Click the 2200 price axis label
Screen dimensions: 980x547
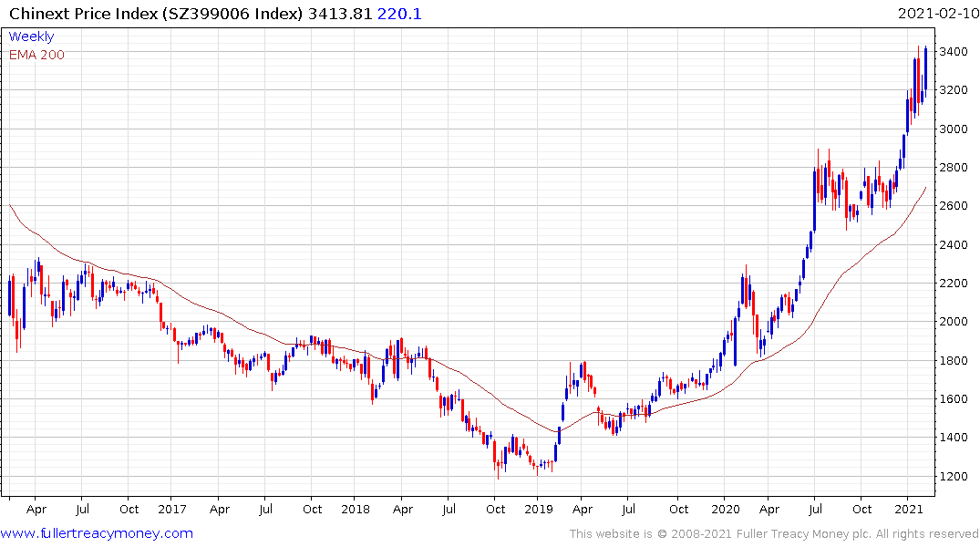(x=954, y=284)
